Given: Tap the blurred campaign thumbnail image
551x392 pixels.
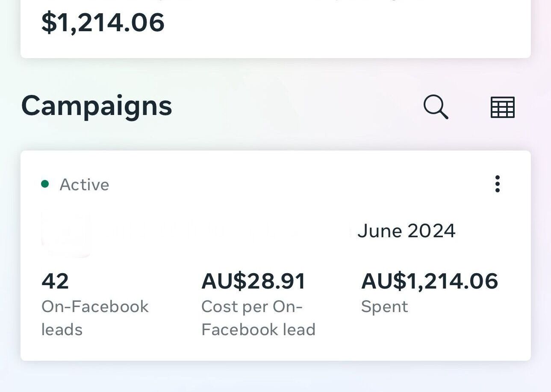Looking at the screenshot, I should [x=66, y=233].
